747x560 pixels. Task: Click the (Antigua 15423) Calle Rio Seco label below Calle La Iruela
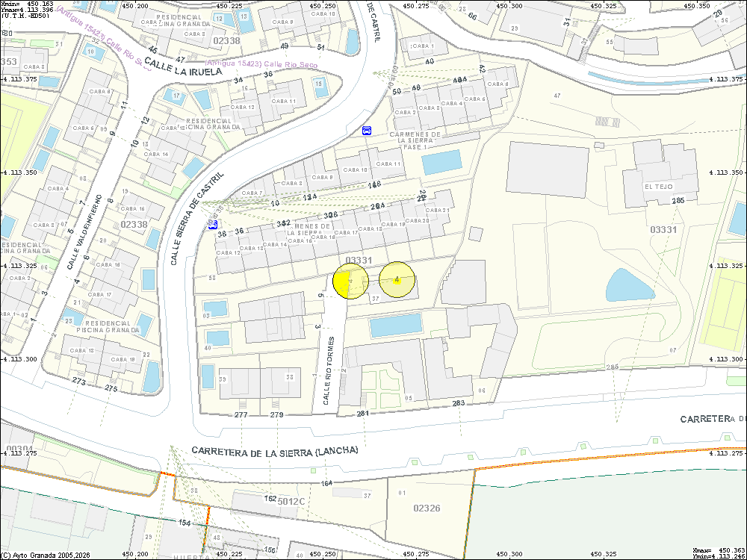261,65
